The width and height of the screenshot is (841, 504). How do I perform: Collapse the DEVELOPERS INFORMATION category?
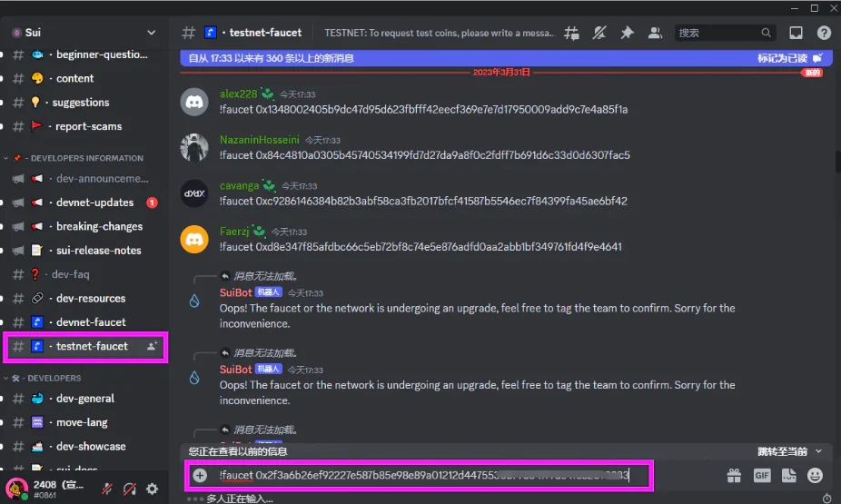76,158
